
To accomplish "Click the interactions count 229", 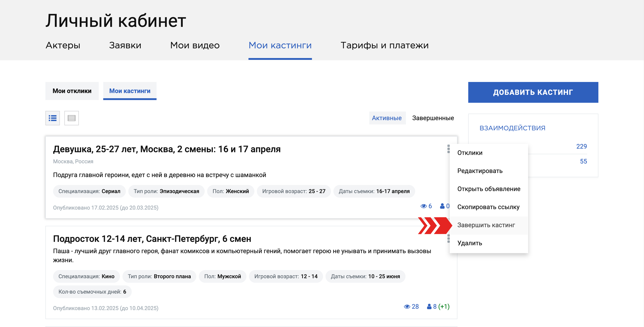I will tap(581, 146).
